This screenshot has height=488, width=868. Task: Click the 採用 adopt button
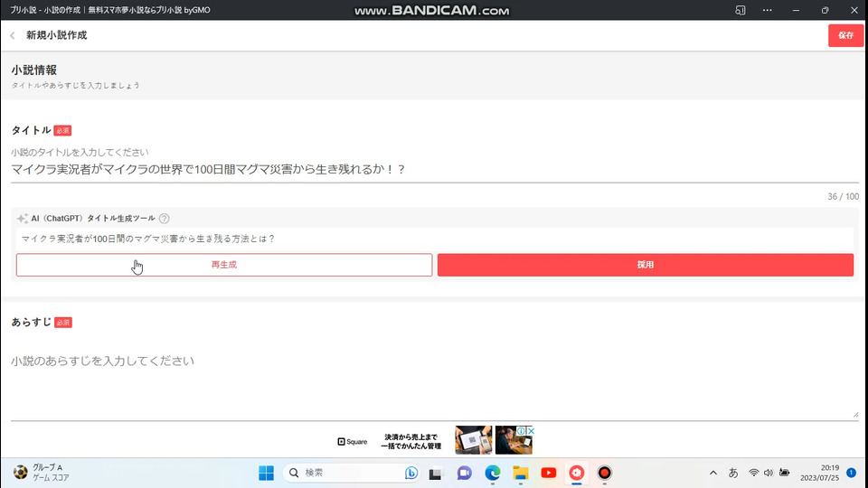[646, 265]
